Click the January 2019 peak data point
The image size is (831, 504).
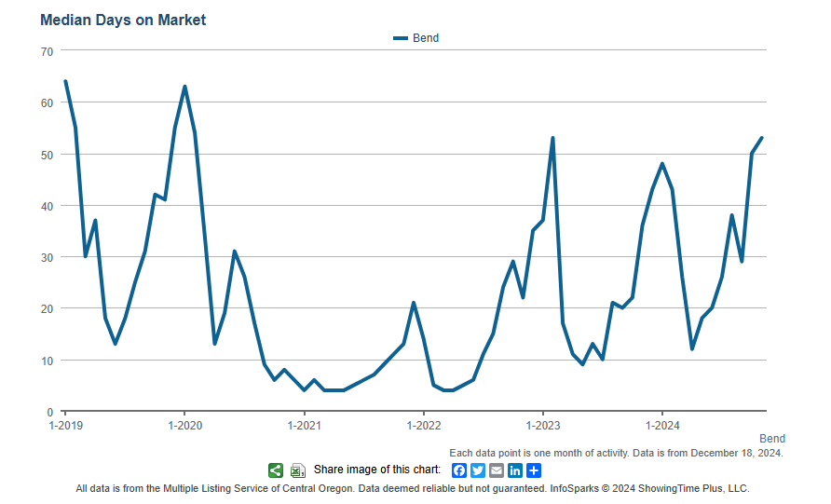coord(65,81)
